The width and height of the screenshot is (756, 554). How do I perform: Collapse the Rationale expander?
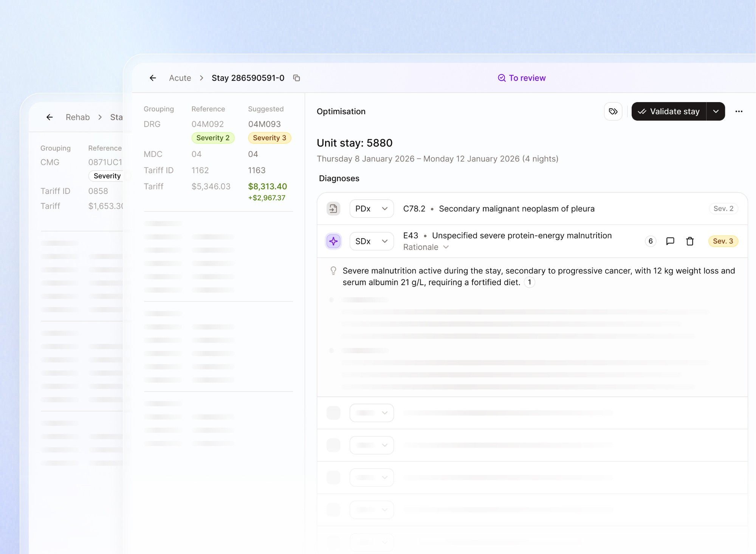[x=426, y=247]
